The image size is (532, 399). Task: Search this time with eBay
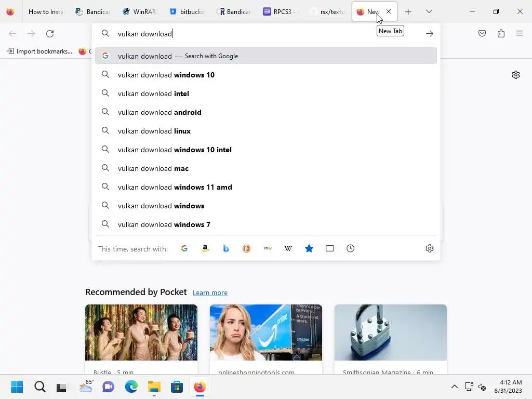(x=268, y=249)
